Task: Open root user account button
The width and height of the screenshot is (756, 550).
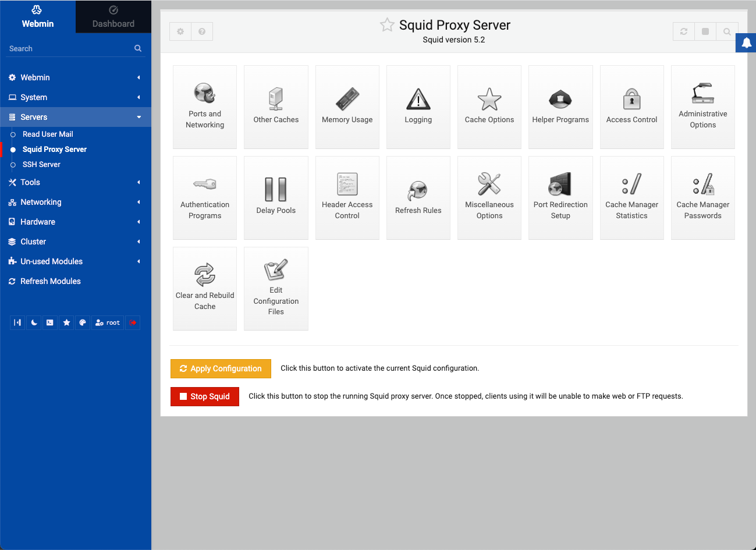Action: pyautogui.click(x=108, y=322)
